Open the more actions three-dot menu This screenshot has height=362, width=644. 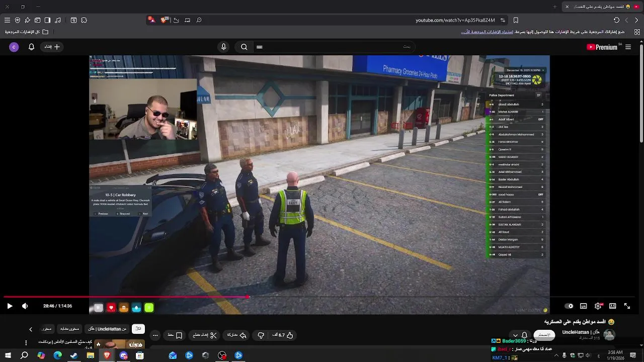(x=155, y=335)
